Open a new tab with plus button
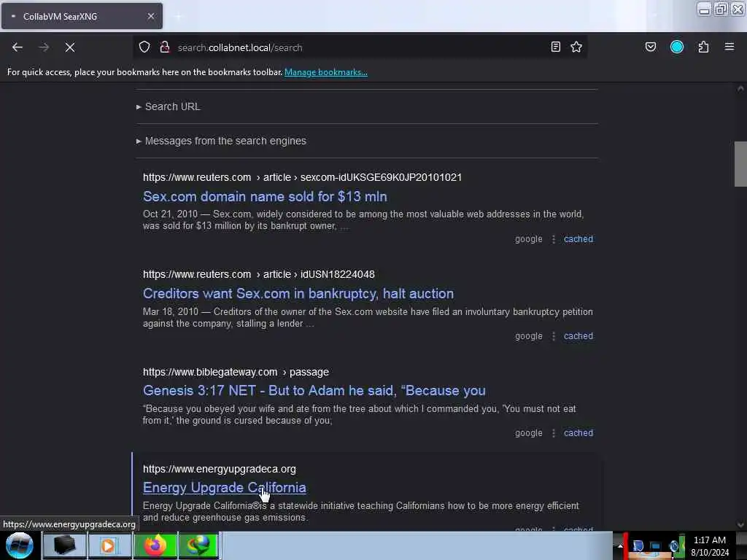 (x=178, y=17)
